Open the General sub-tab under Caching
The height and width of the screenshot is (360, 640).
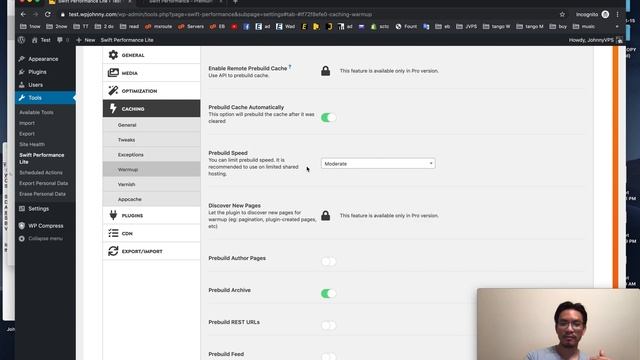tap(151, 125)
